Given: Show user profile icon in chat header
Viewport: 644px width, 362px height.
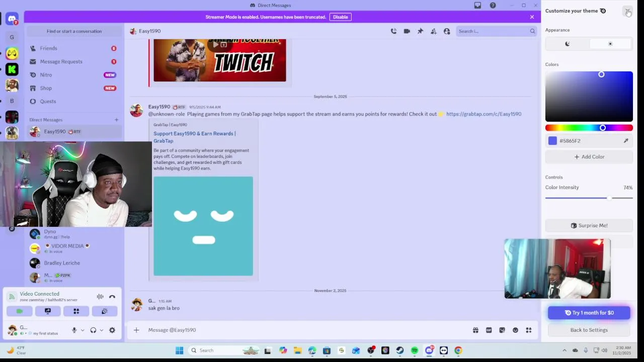Looking at the screenshot, I should 447,31.
